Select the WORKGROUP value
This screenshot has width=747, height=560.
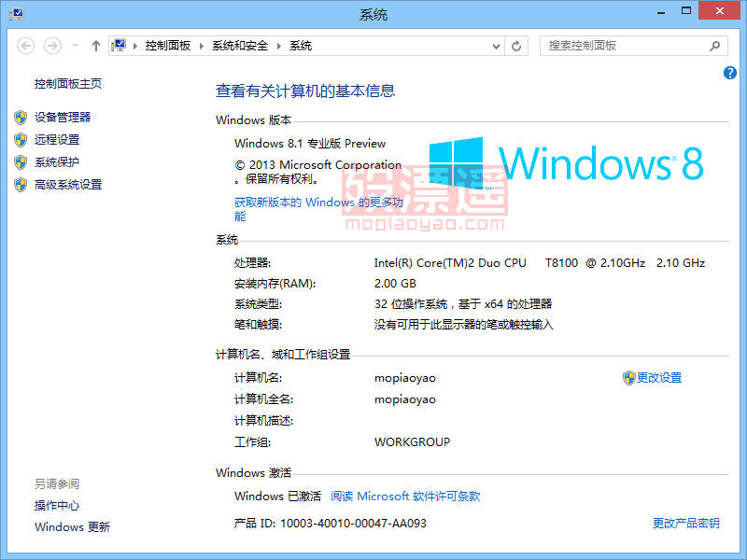click(413, 441)
